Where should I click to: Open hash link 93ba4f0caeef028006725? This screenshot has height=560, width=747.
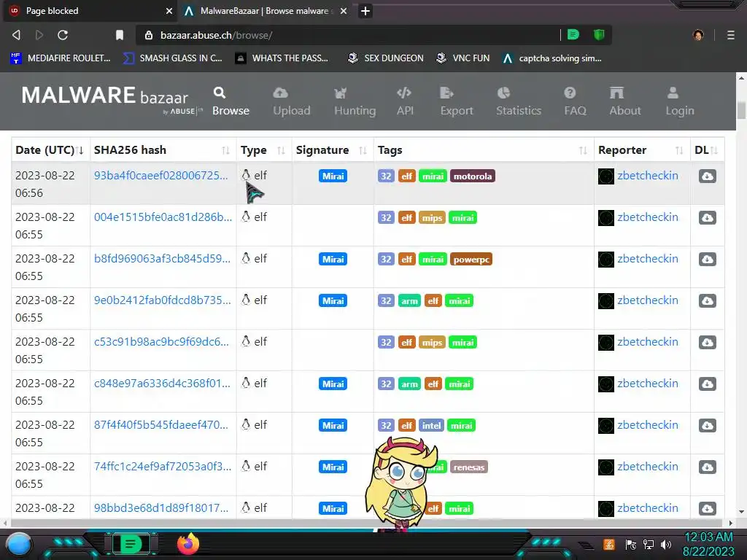tap(160, 175)
